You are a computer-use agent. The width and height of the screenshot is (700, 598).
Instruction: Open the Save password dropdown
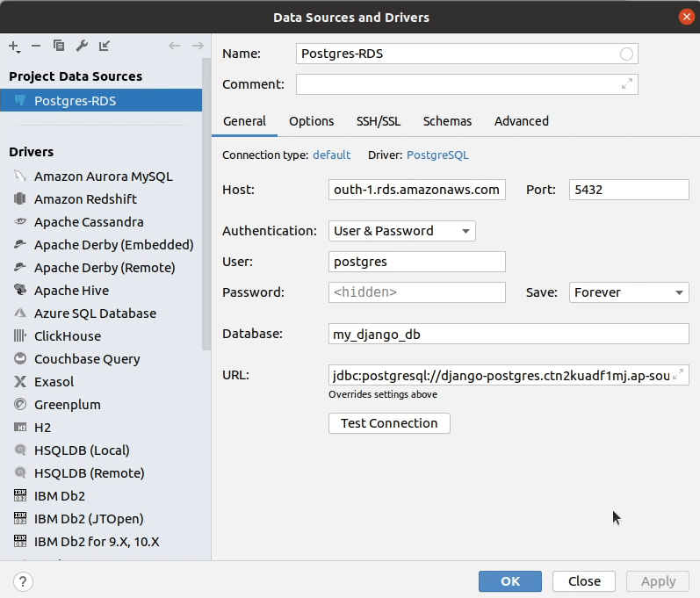(629, 292)
